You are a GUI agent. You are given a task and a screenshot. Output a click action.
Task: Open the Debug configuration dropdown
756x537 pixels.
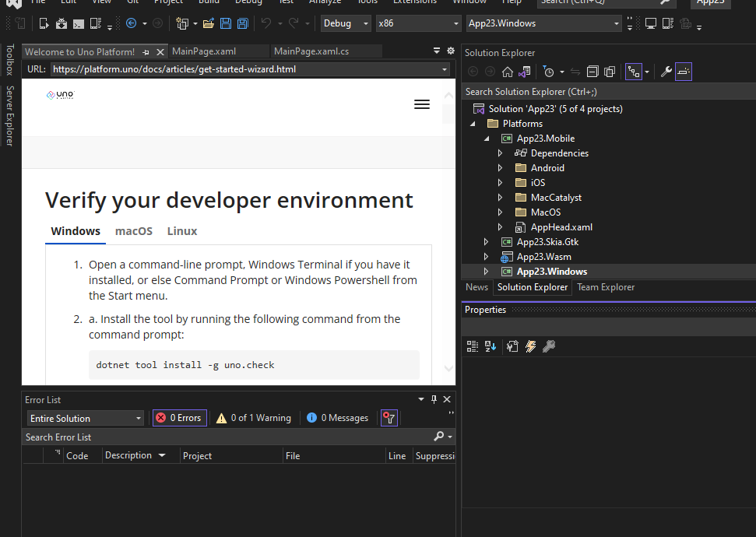point(345,23)
